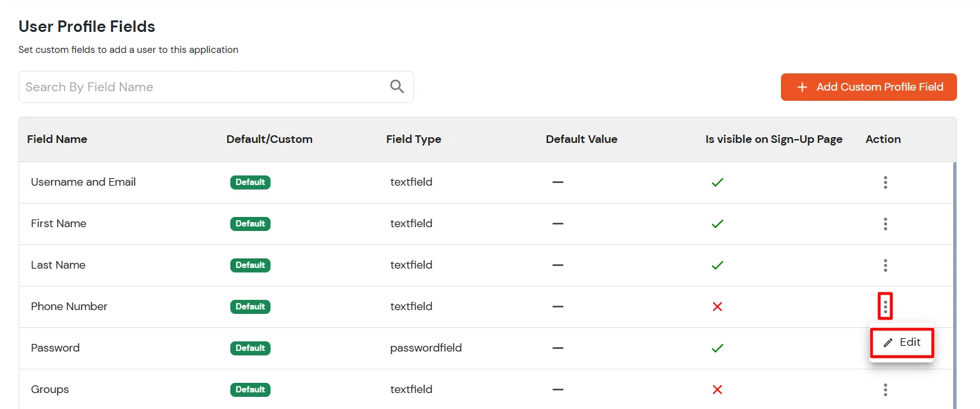Click the search magnifier icon
Image resolution: width=980 pixels, height=409 pixels.
(397, 86)
